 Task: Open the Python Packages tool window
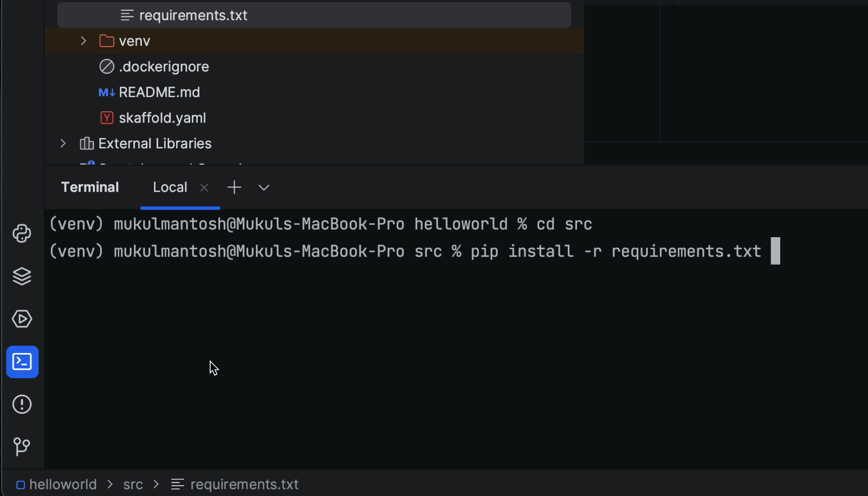(22, 233)
